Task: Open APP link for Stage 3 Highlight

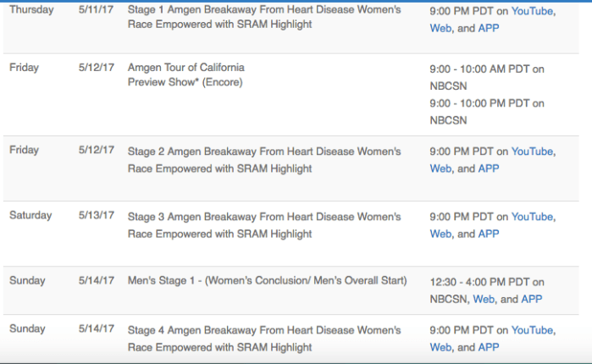Action: (489, 234)
